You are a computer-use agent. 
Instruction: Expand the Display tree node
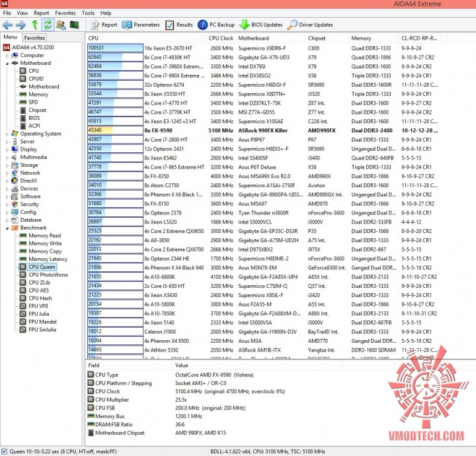7,150
